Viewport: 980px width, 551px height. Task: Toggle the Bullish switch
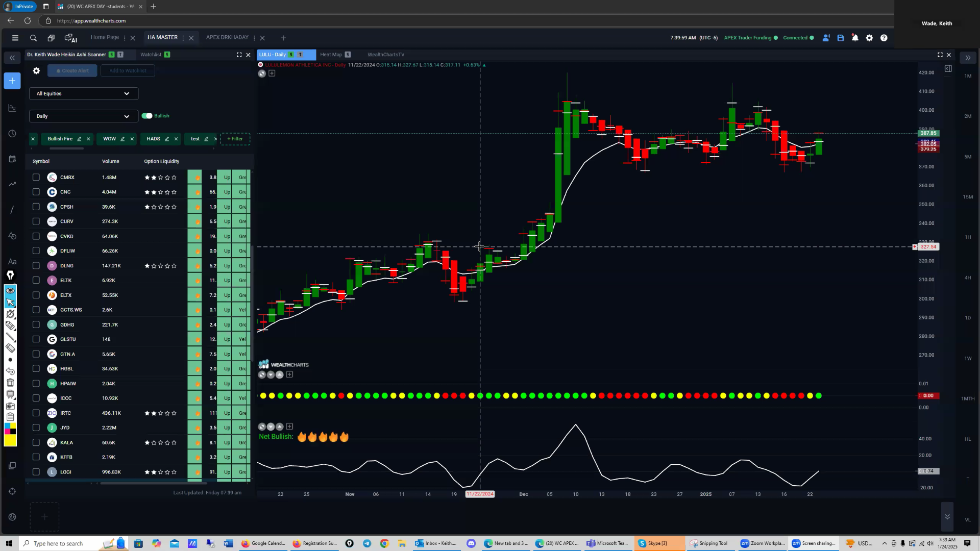(147, 116)
